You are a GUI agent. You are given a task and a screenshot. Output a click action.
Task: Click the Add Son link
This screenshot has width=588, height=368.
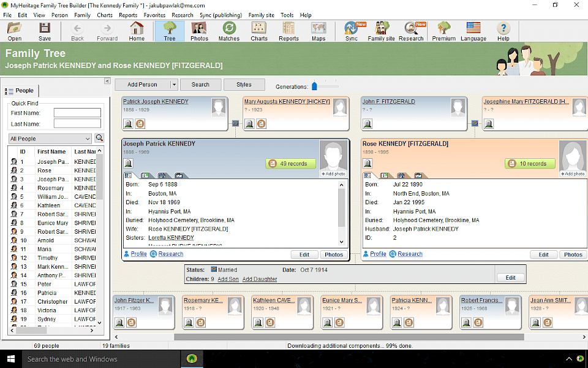click(x=228, y=279)
